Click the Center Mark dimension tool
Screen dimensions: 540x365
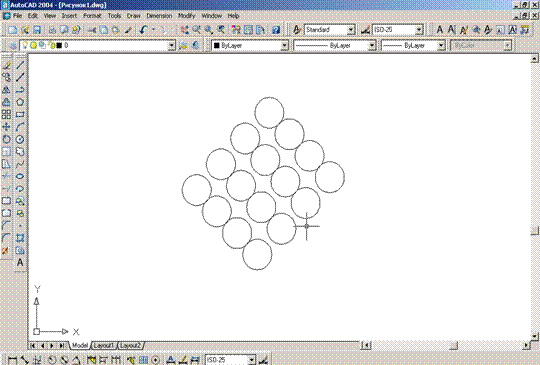(x=156, y=361)
